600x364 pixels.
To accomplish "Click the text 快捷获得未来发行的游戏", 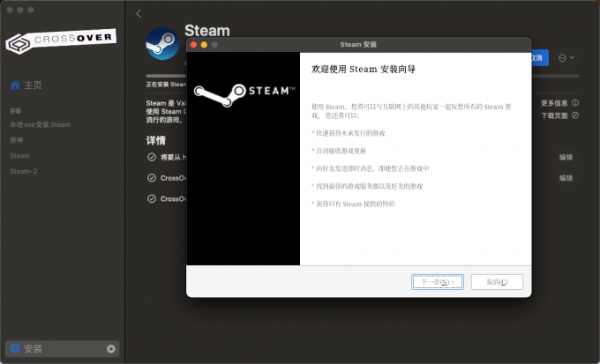I will coord(350,133).
